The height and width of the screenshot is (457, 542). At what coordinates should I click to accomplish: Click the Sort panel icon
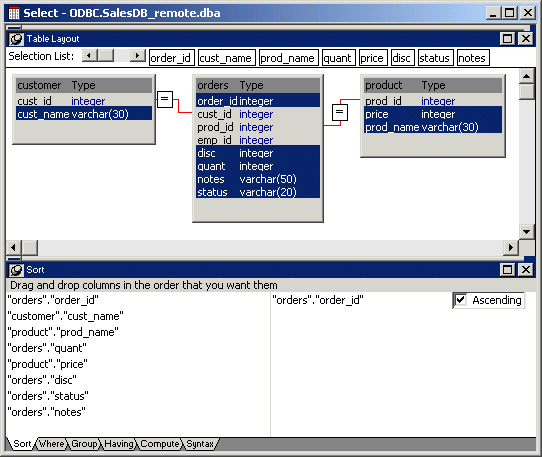[x=16, y=270]
